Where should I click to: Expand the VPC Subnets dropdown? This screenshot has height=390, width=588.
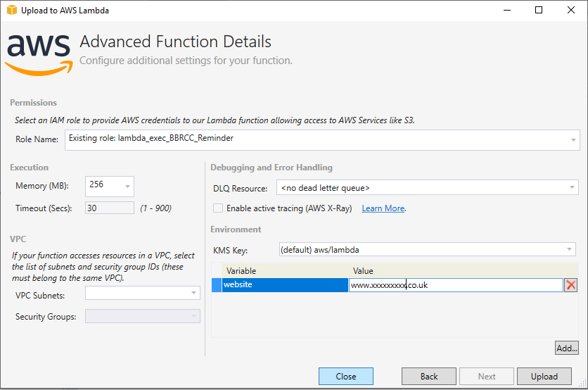point(143,293)
